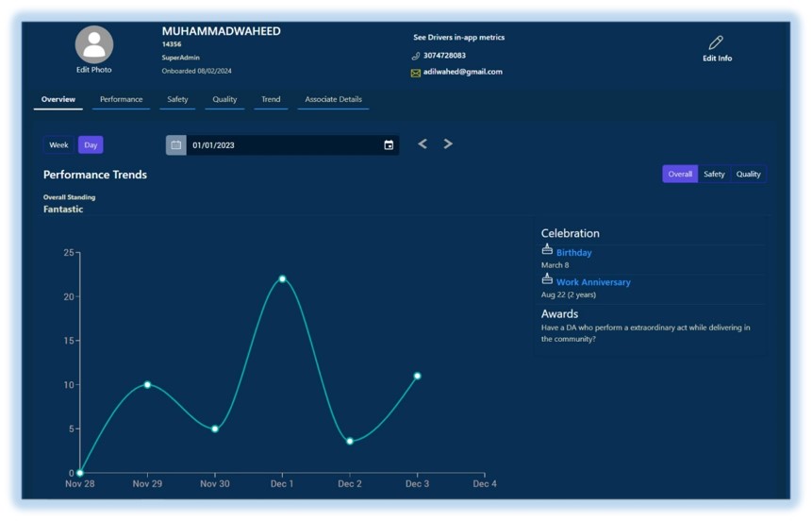The image size is (812, 521).
Task: Open the Birthday celebration link
Action: tap(574, 253)
